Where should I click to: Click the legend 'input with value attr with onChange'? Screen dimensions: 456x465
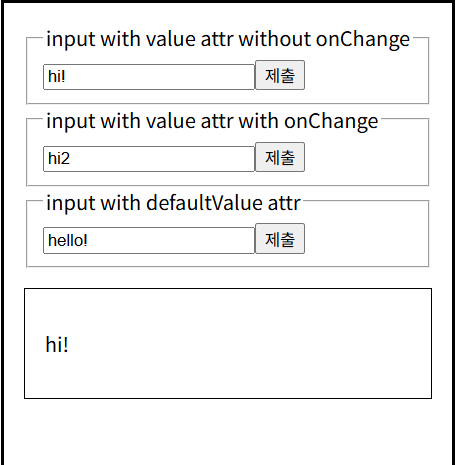coord(212,121)
